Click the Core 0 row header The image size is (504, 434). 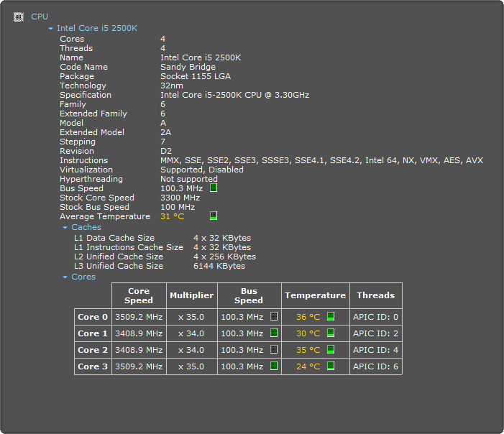point(93,317)
